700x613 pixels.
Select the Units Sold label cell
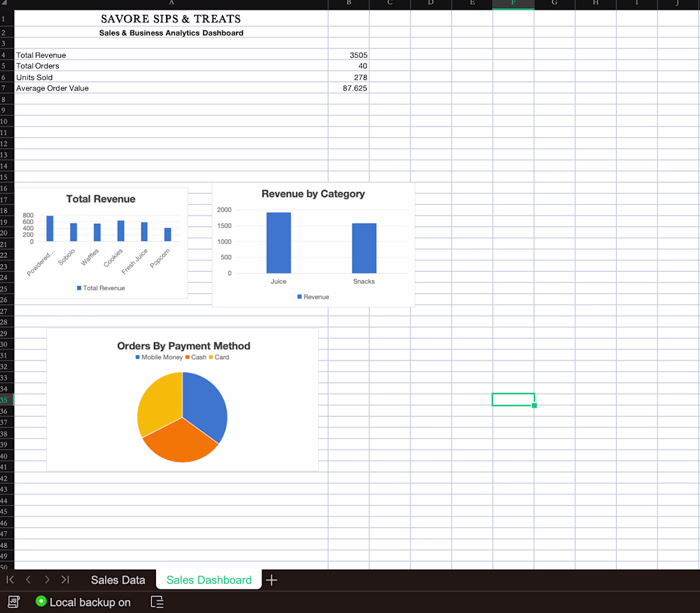[x=171, y=77]
